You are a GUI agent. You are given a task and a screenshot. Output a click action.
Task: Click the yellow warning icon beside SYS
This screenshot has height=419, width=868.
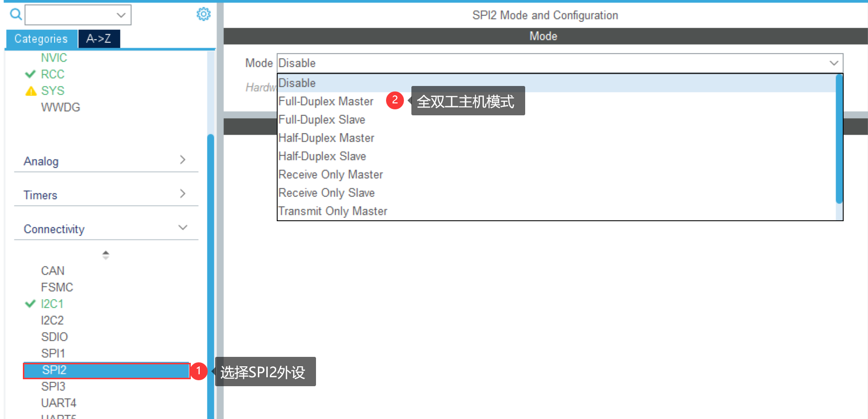(x=31, y=91)
